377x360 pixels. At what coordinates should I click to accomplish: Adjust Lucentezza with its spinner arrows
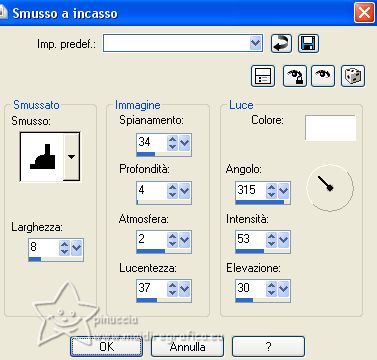172,289
